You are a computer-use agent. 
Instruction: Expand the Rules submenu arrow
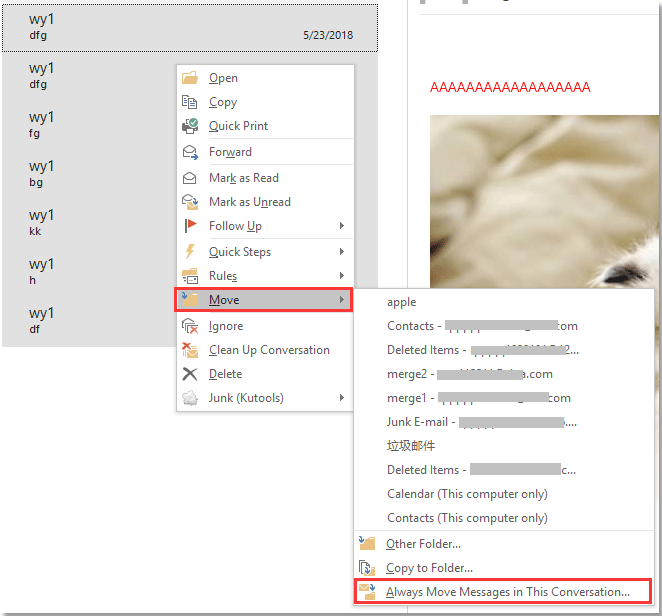tap(342, 276)
